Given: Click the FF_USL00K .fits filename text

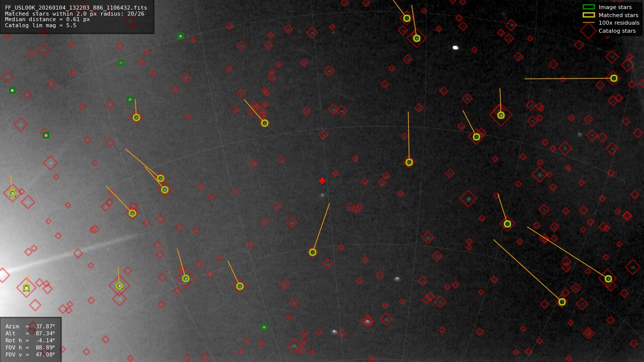Looking at the screenshot, I should pos(76,8).
